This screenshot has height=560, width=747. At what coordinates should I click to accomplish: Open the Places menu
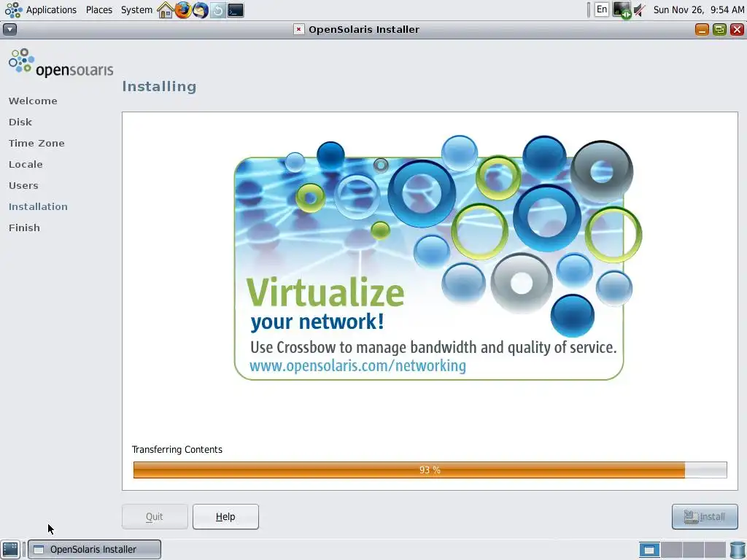pos(99,9)
